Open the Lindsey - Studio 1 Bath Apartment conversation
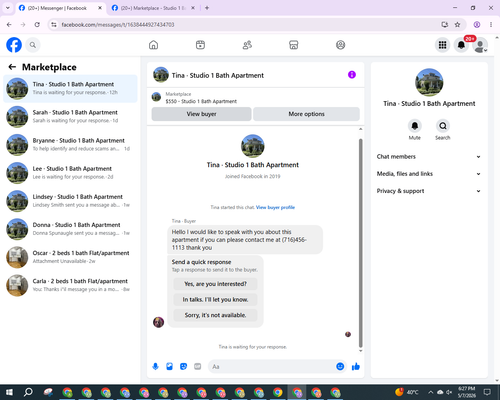This screenshot has width=500, height=400. coord(70,201)
